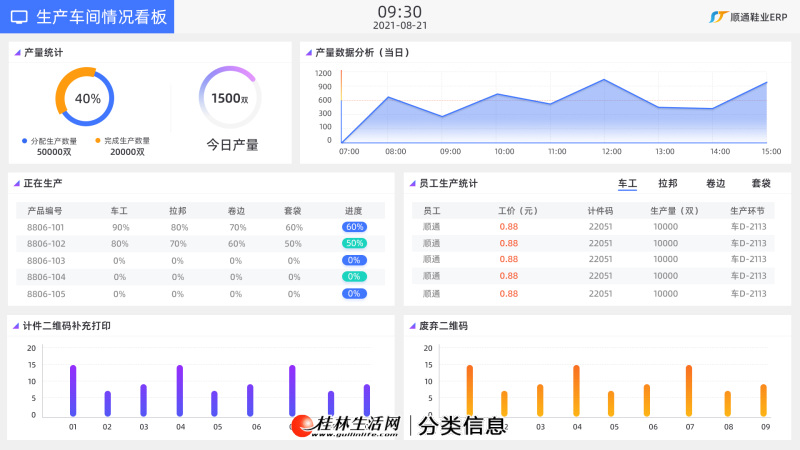Image resolution: width=800 pixels, height=450 pixels.
Task: Click the 40% donut chart
Action: click(x=85, y=97)
